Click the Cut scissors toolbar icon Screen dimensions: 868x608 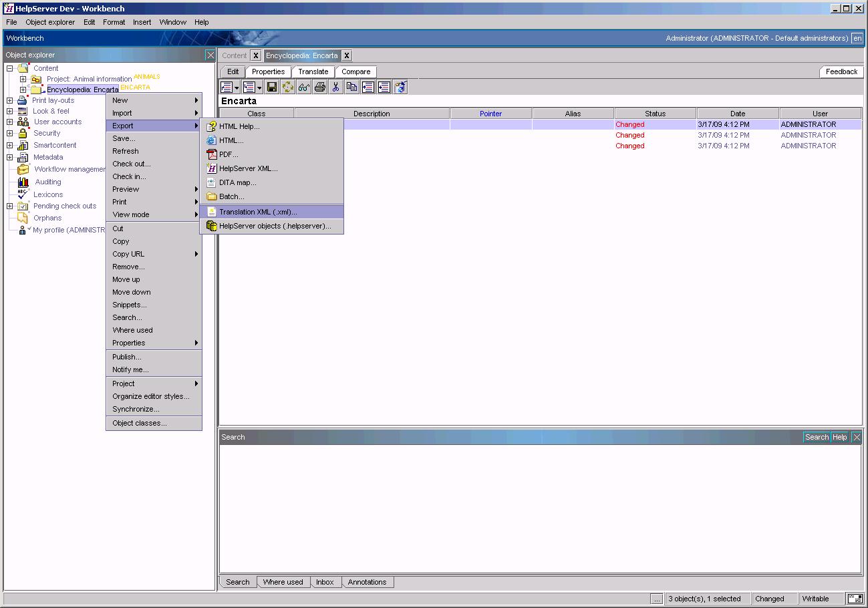point(335,87)
